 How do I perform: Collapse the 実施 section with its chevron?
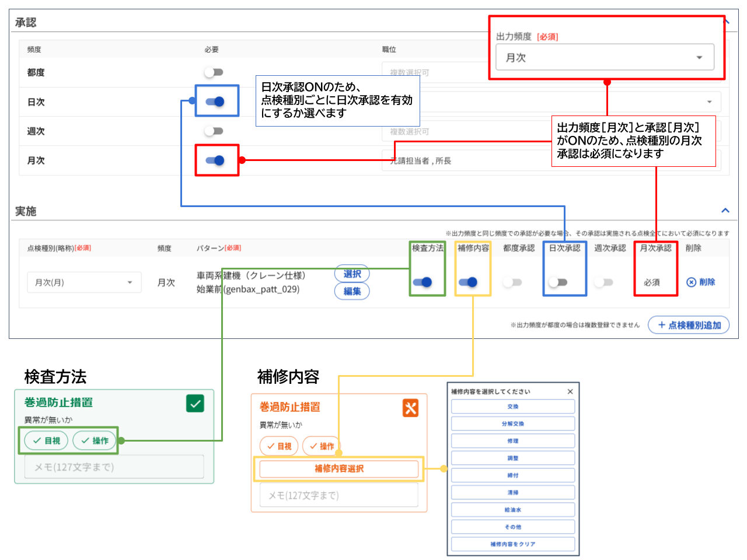(x=725, y=211)
